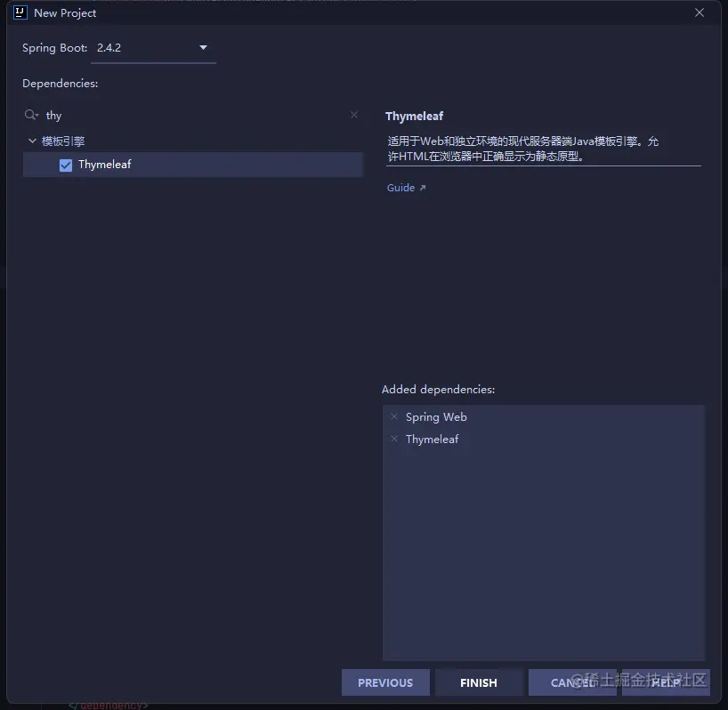Select Spring Web in the added dependencies list
Screen dimensions: 728x710
[x=436, y=416]
